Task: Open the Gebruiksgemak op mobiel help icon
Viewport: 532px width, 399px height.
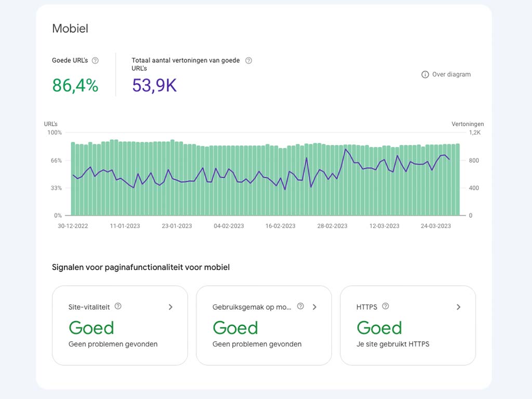Action: (x=300, y=307)
